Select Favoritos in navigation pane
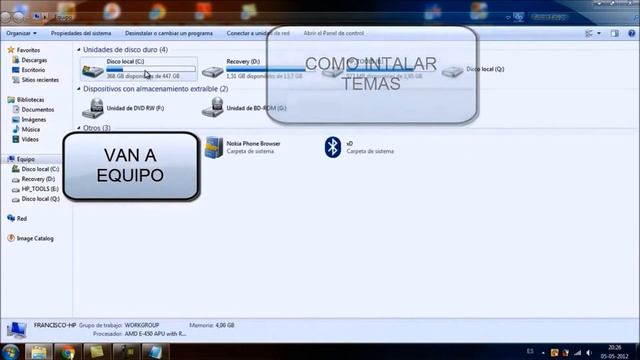 pos(28,50)
